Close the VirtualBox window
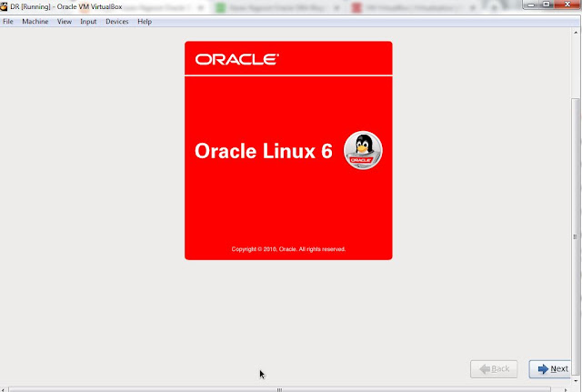 click(567, 5)
